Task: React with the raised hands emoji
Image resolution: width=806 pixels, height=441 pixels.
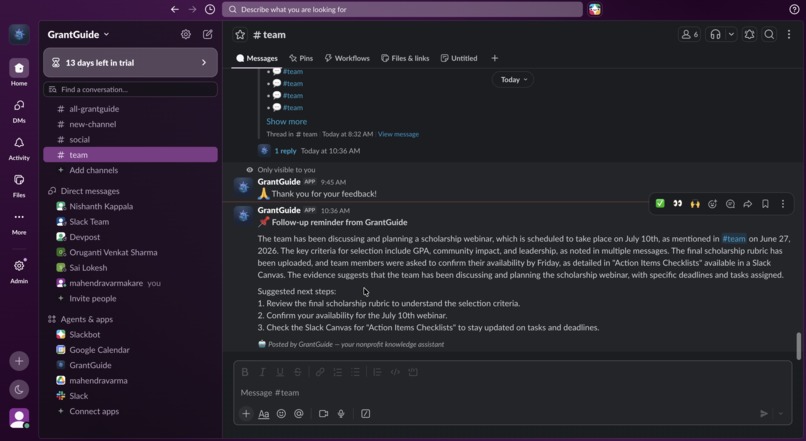Action: [695, 204]
